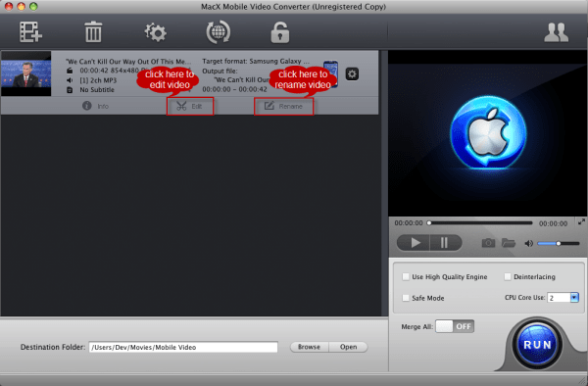Take a snapshot with the camera icon
The height and width of the screenshot is (386, 588).
pyautogui.click(x=488, y=243)
